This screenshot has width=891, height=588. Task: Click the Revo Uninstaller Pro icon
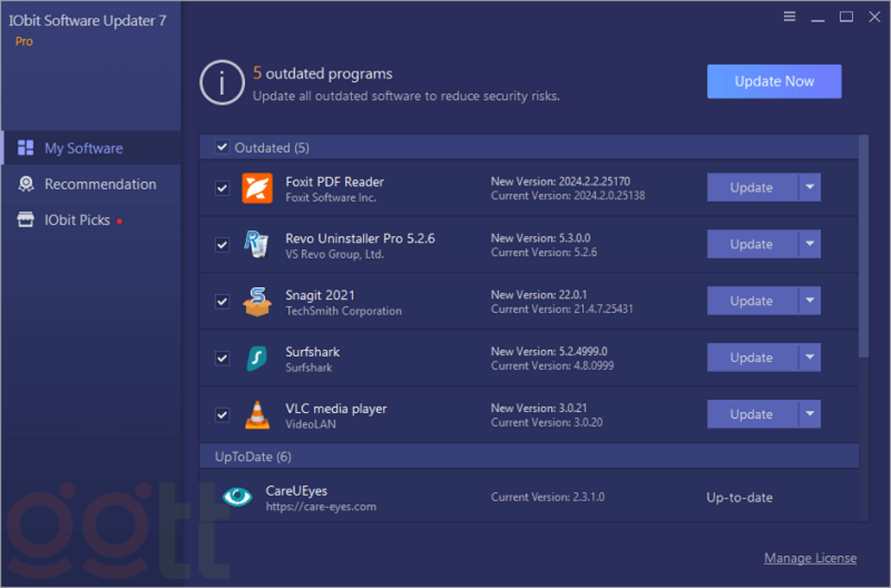click(x=258, y=244)
